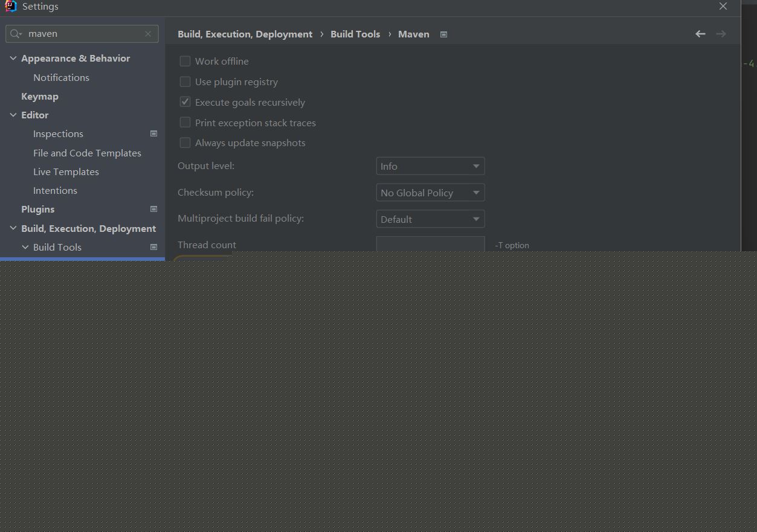Open the Output level dropdown
The image size is (757, 532).
[430, 166]
